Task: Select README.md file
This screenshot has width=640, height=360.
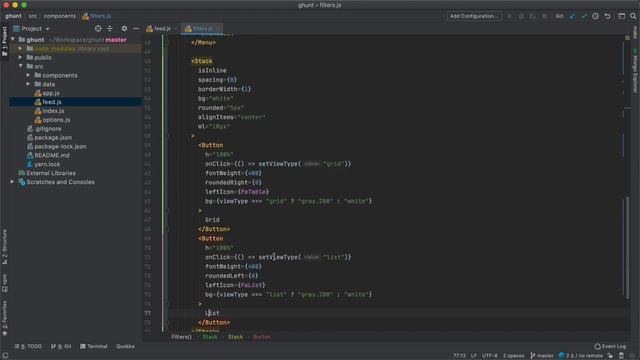Action: (x=52, y=156)
